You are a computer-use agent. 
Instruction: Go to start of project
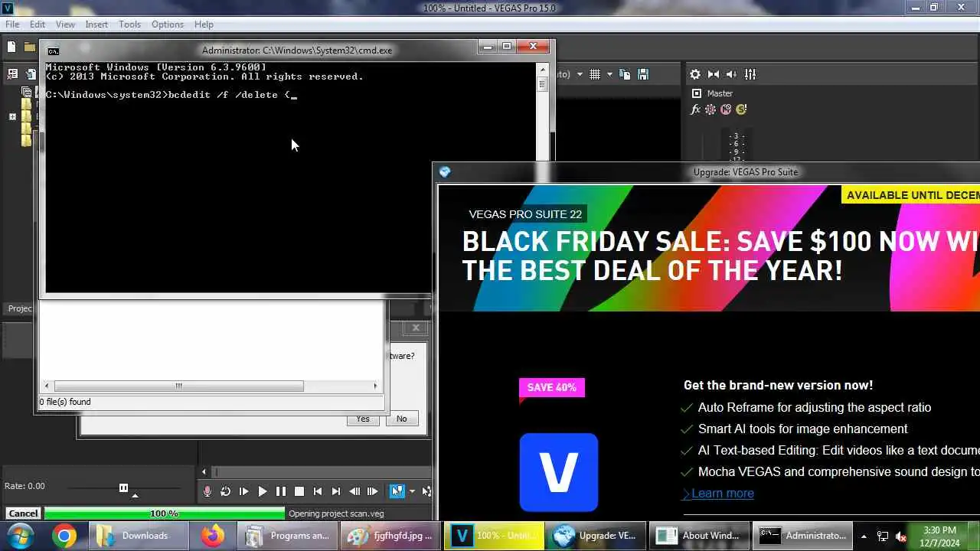pyautogui.click(x=317, y=491)
